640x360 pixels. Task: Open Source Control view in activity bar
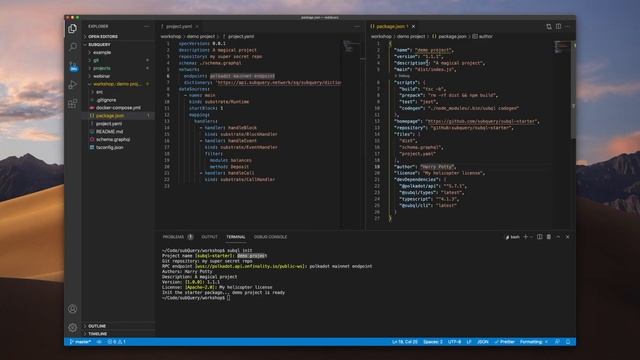73,66
